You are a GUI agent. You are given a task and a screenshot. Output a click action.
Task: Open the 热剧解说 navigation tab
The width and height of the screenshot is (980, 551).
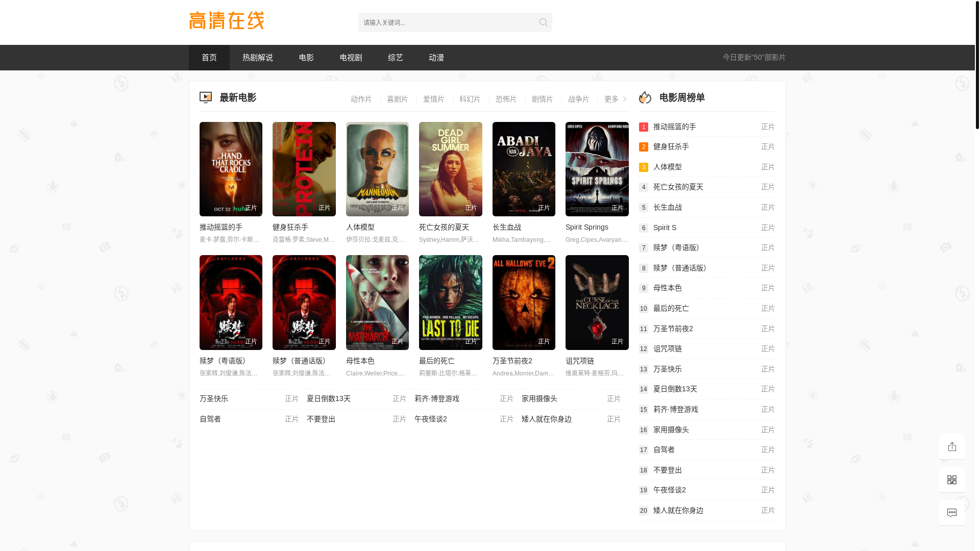coord(258,58)
